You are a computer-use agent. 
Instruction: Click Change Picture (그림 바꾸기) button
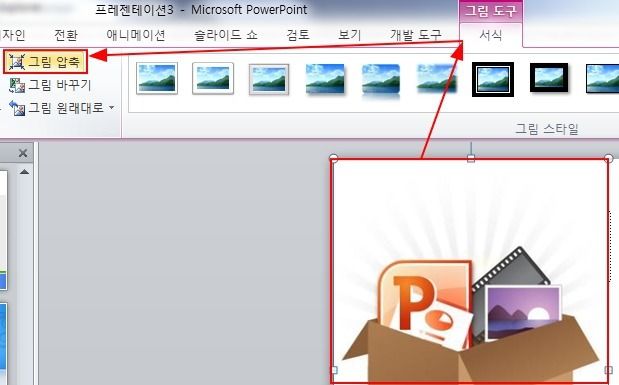click(x=50, y=85)
